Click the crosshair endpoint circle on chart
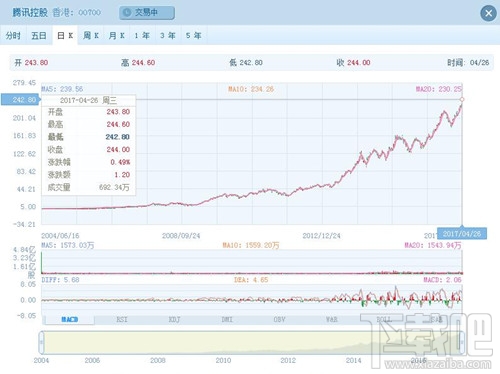Image resolution: width=500 pixels, height=374 pixels. click(x=462, y=99)
